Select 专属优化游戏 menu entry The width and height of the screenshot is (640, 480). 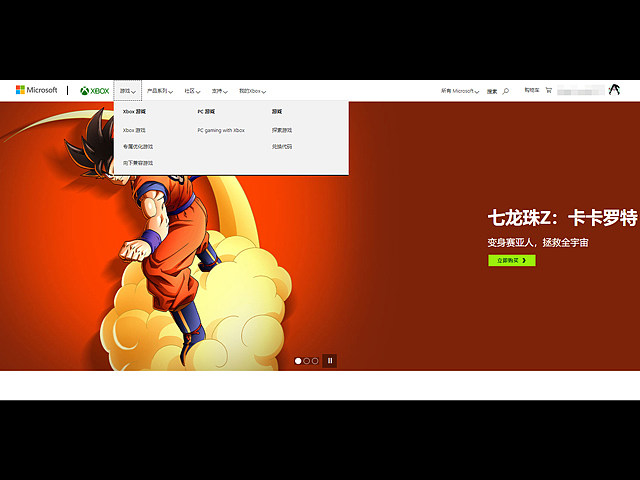coord(138,147)
